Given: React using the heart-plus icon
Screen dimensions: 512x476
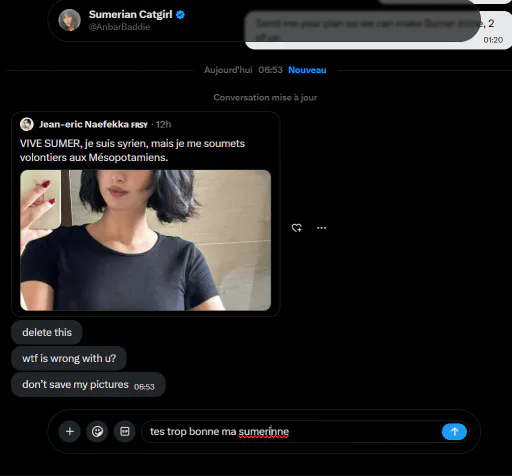Looking at the screenshot, I should [297, 228].
